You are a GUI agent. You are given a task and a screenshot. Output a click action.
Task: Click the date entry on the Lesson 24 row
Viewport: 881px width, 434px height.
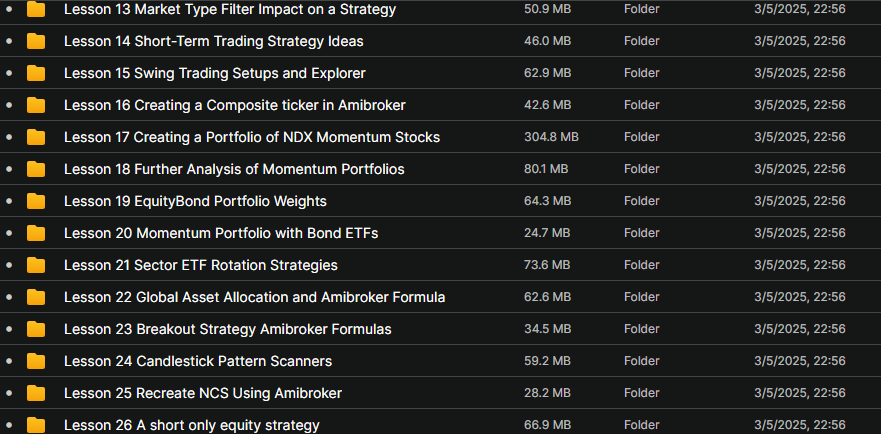[x=800, y=361]
